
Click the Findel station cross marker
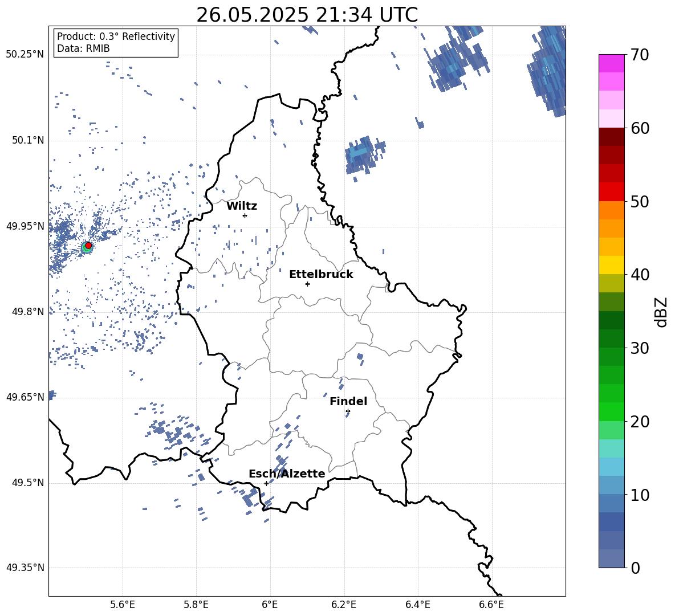tap(348, 411)
